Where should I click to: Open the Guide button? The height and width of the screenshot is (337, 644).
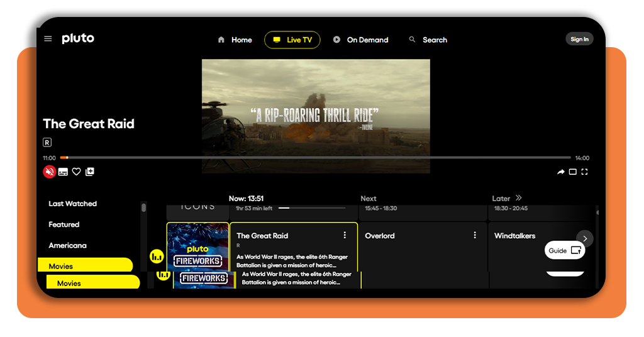tap(565, 250)
